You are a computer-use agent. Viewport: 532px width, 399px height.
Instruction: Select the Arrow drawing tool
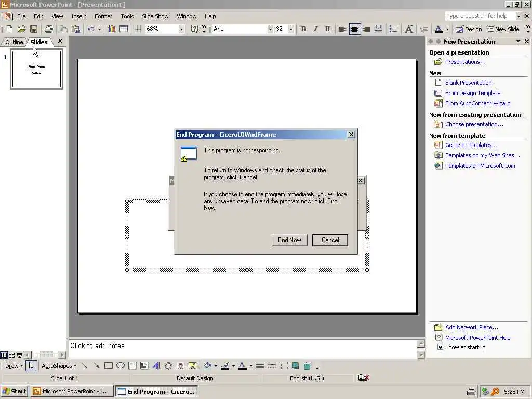(x=97, y=365)
